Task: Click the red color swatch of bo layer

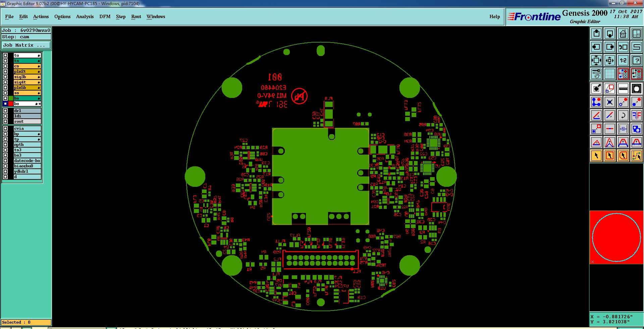Action: click(11, 104)
